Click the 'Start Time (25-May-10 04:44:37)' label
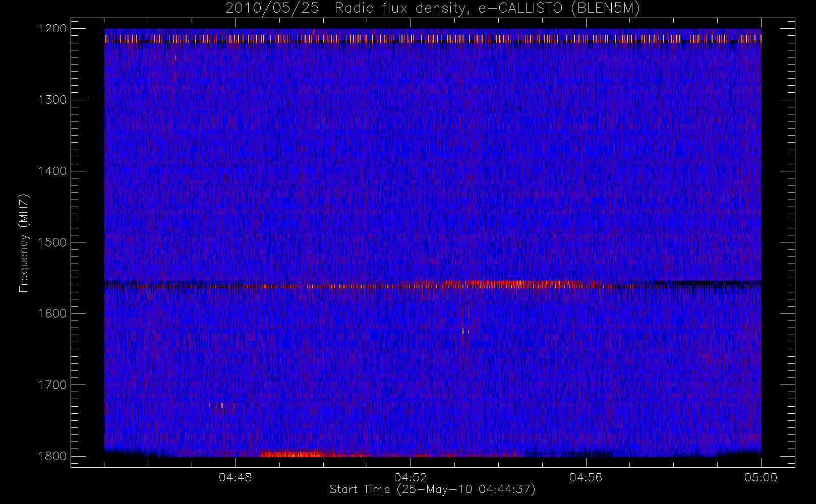This screenshot has height=504, width=816. click(432, 489)
